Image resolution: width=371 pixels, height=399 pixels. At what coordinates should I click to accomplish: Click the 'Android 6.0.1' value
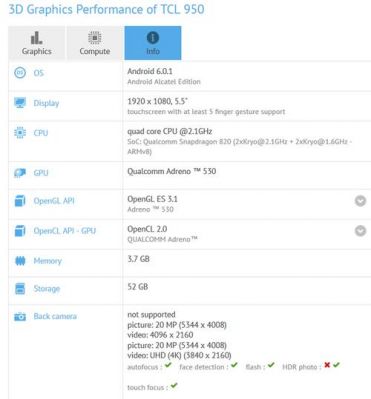point(150,71)
